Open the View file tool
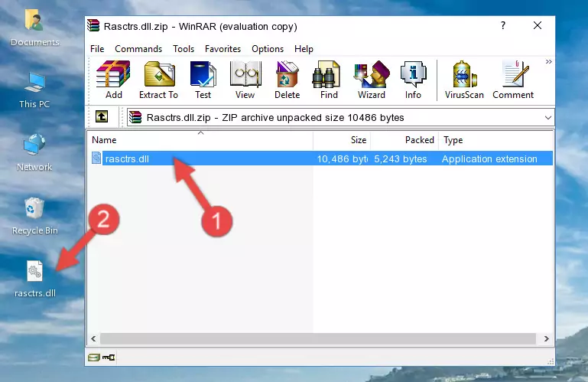588x382 pixels. (245, 80)
